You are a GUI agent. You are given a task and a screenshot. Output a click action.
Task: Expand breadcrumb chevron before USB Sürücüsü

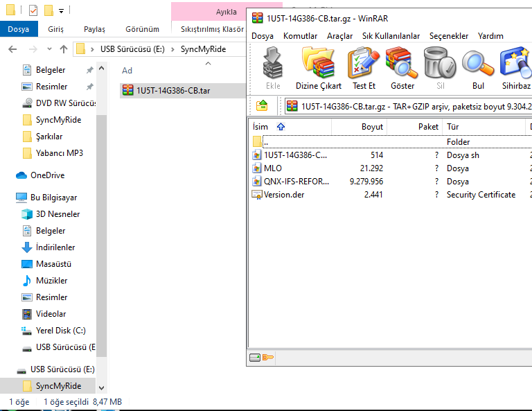tap(92, 49)
